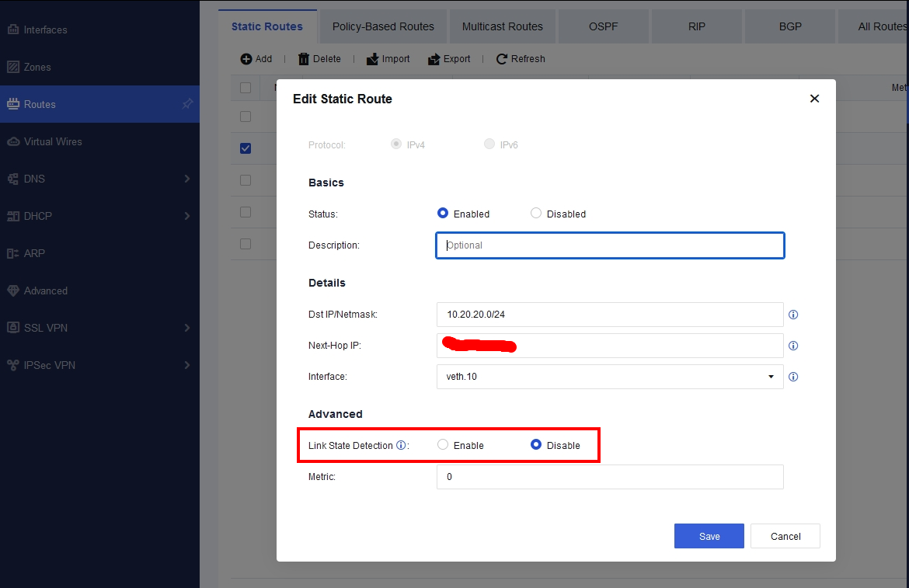909x588 pixels.
Task: Select Disable for Link State Detection
Action: coord(536,444)
